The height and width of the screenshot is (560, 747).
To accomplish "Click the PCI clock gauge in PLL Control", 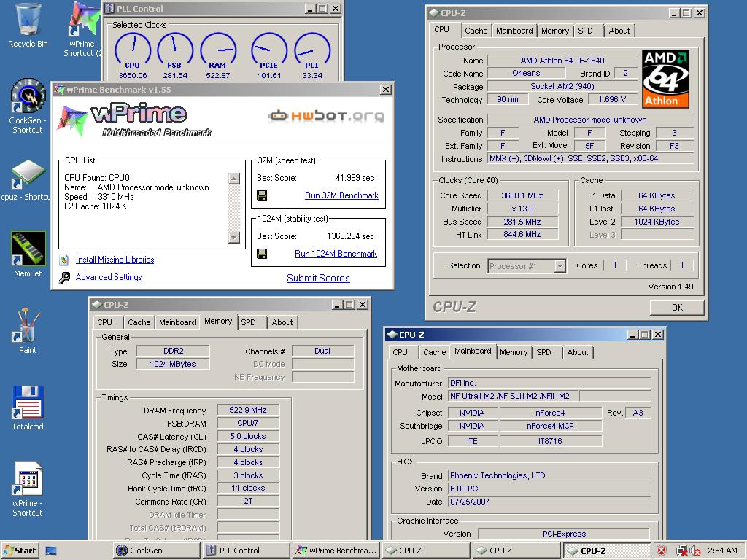I will click(x=312, y=51).
